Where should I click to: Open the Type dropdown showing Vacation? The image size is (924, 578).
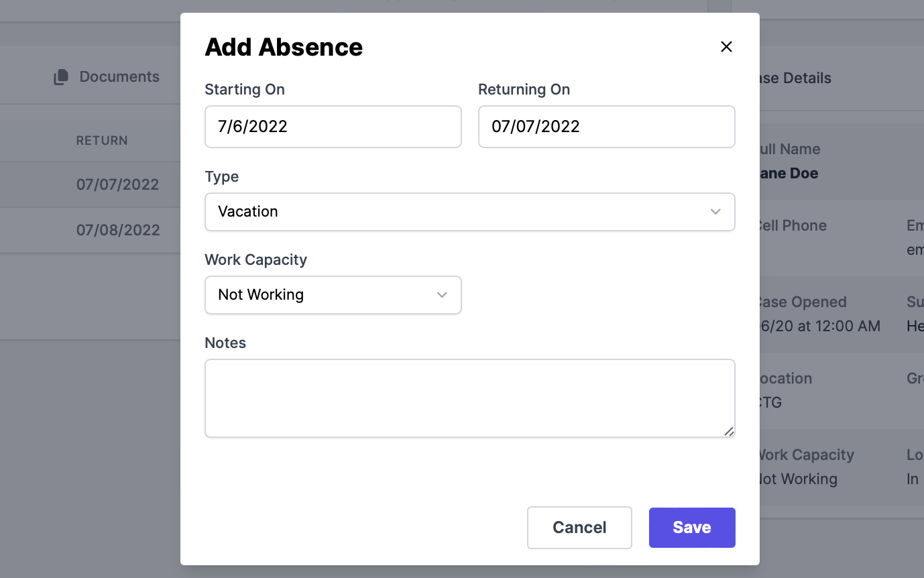pyautogui.click(x=470, y=212)
